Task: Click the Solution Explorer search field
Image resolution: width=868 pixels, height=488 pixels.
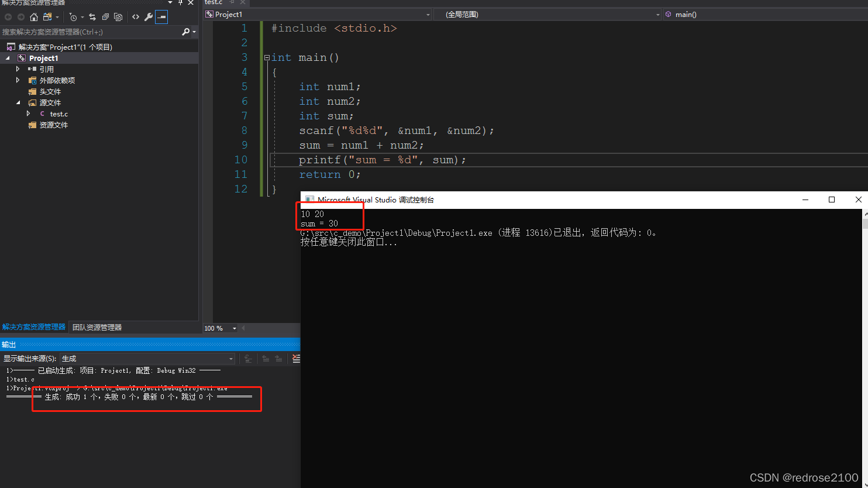Action: [x=91, y=32]
